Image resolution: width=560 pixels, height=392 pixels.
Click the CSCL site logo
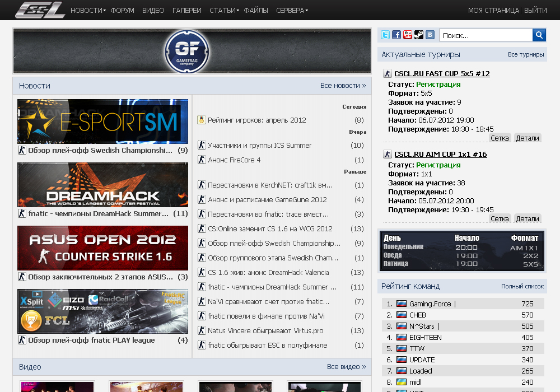coord(40,10)
